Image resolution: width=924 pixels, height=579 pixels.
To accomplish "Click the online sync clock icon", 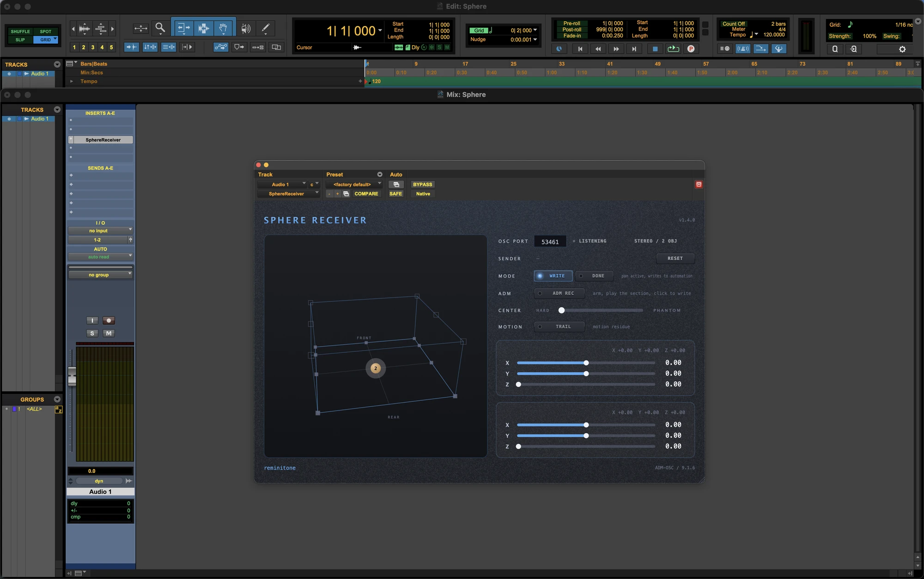I will click(559, 48).
